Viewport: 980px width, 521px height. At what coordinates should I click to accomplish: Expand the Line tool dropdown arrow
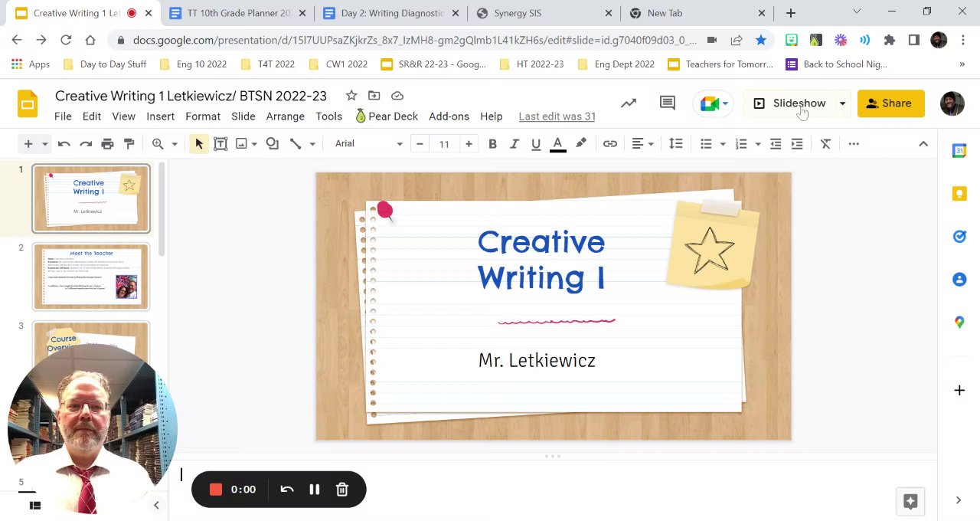[312, 144]
